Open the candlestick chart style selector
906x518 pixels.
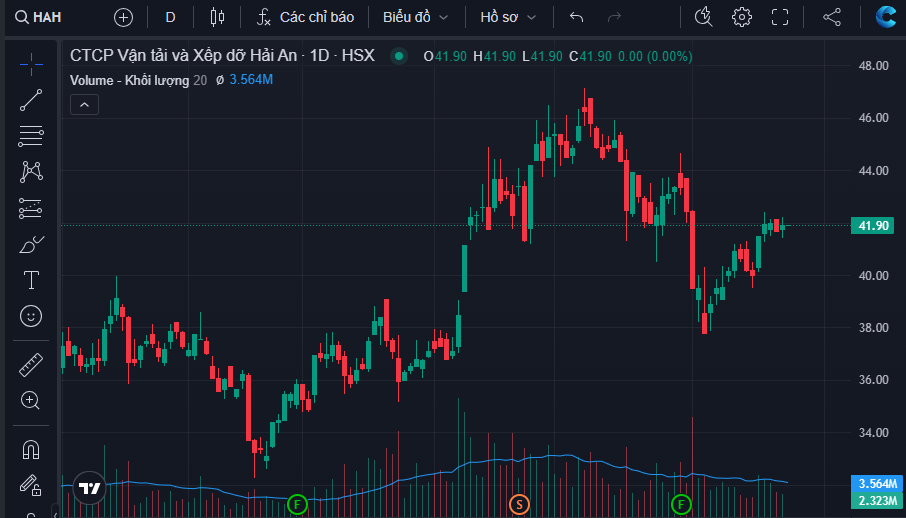click(x=218, y=17)
